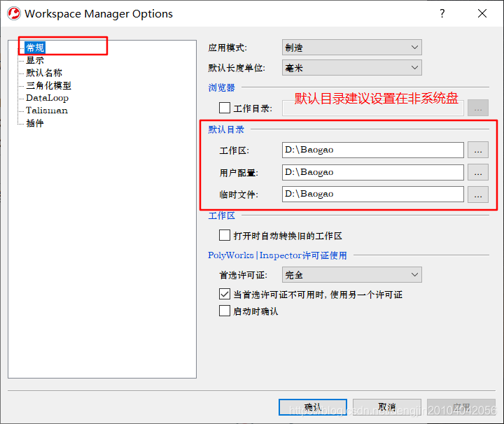Image resolution: width=504 pixels, height=424 pixels.
Task: Cancel with the 取消 button
Action: click(387, 407)
